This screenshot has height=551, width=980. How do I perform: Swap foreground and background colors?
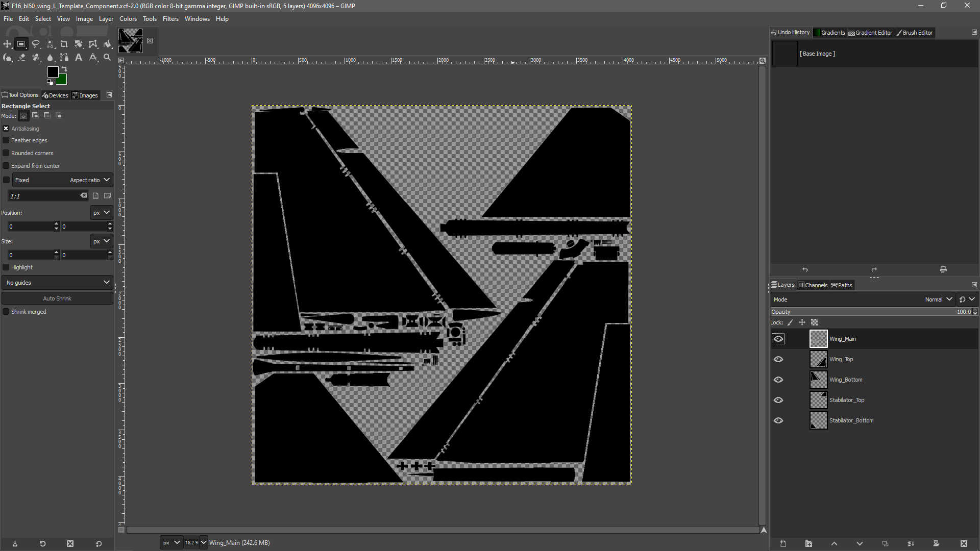[64, 69]
